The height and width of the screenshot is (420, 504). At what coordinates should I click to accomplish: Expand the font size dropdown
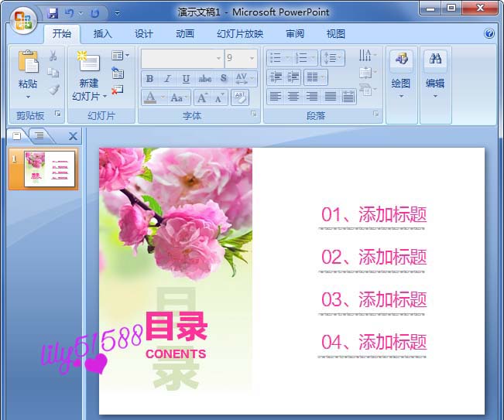coord(252,58)
